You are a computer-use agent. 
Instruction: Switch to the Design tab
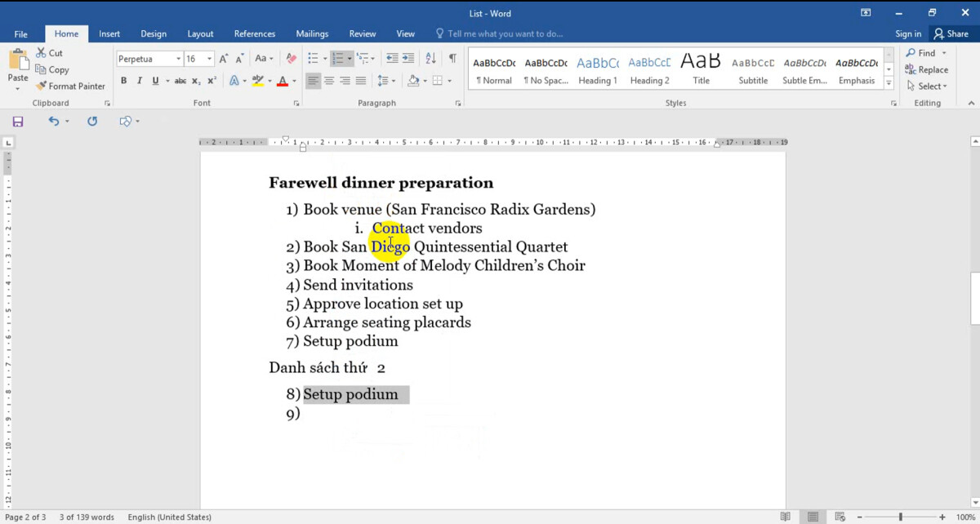click(x=154, y=34)
